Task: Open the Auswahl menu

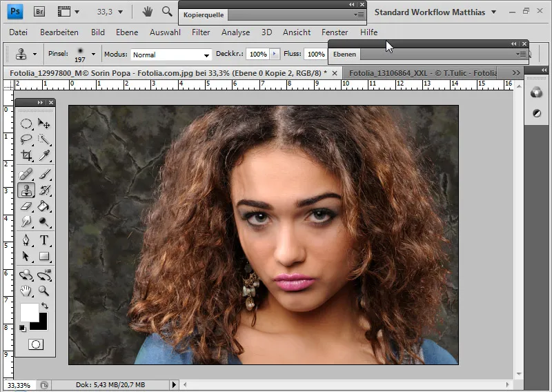Action: point(165,32)
